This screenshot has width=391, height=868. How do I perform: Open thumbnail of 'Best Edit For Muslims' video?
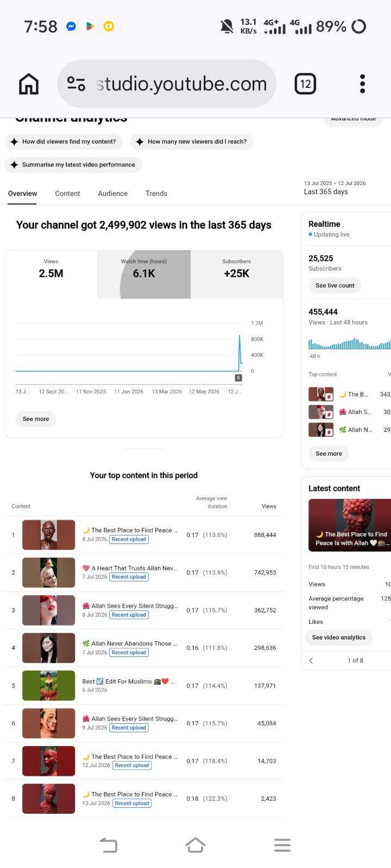(x=49, y=686)
